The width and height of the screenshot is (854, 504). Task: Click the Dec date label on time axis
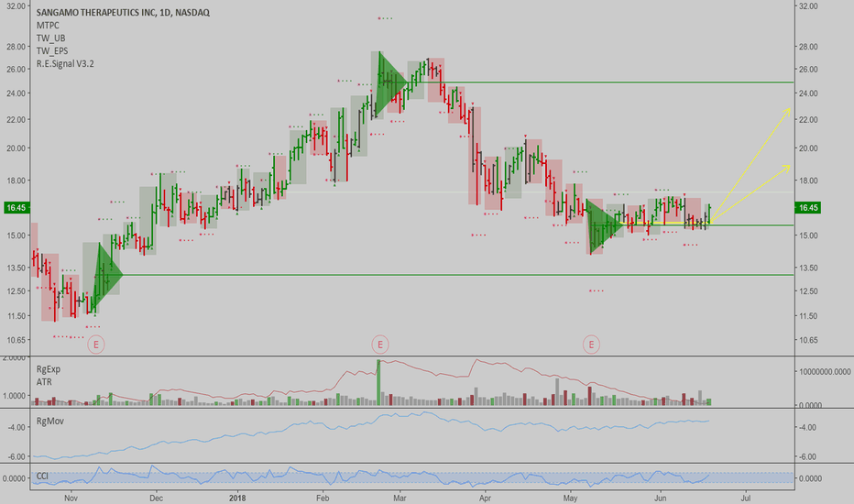tap(157, 498)
